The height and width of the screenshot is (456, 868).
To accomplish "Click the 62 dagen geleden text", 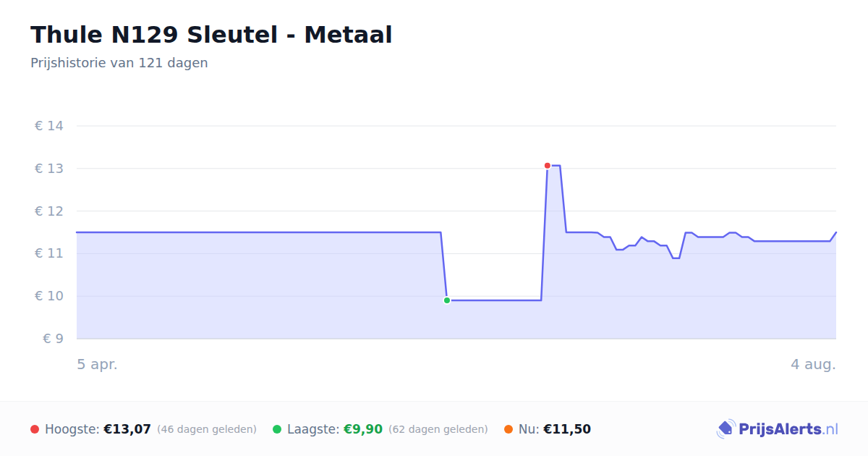I will click(438, 429).
